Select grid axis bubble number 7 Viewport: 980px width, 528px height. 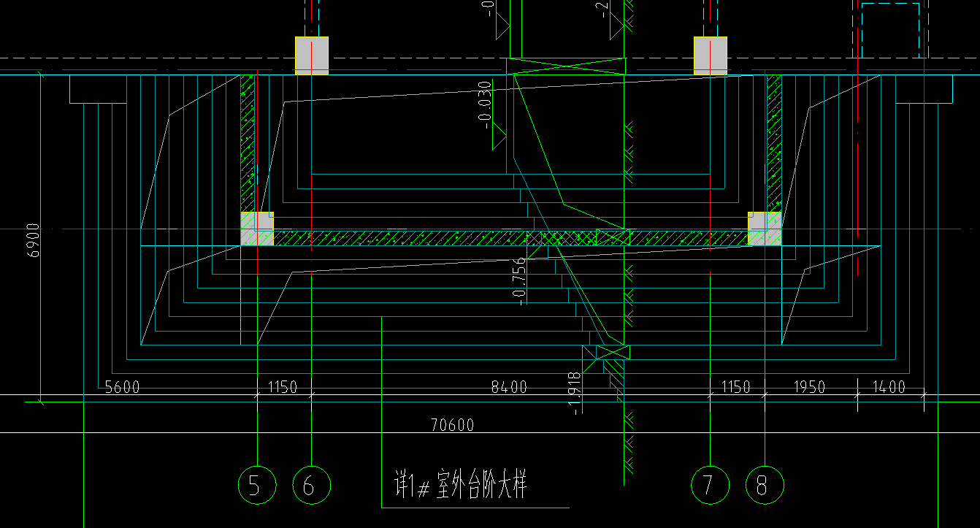(x=710, y=485)
